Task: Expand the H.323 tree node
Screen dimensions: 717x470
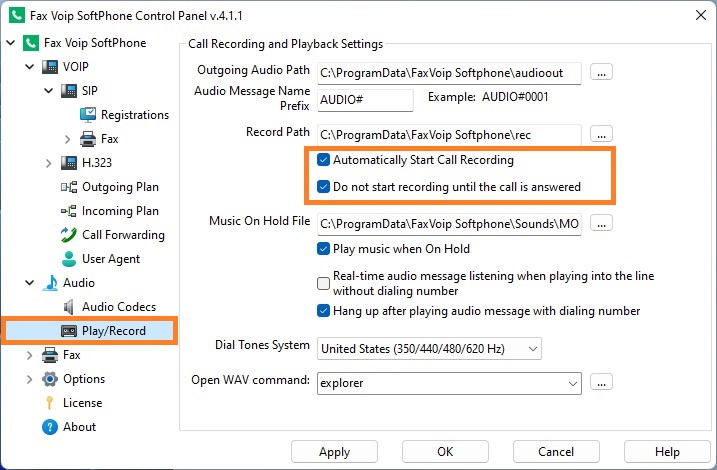Action: (x=48, y=163)
